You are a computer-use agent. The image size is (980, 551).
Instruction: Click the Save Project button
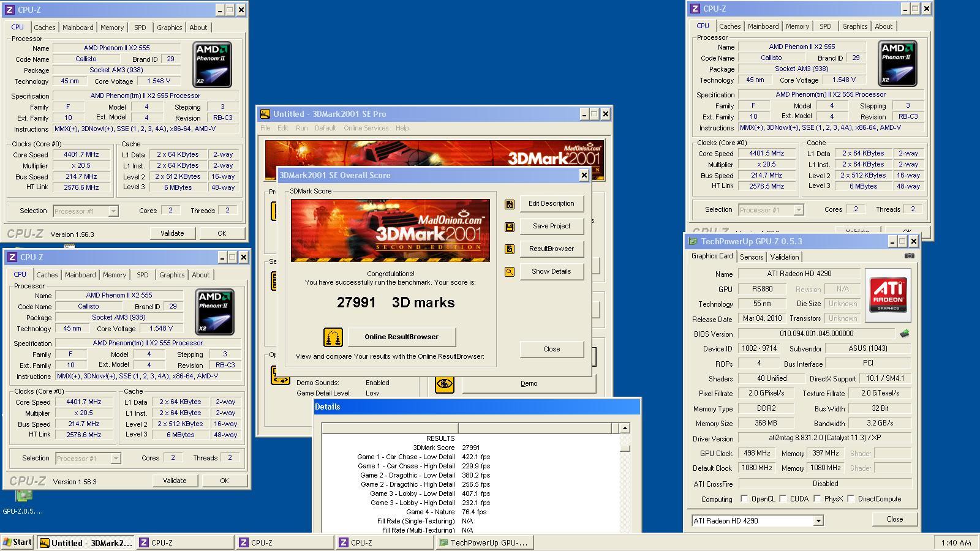(x=551, y=227)
